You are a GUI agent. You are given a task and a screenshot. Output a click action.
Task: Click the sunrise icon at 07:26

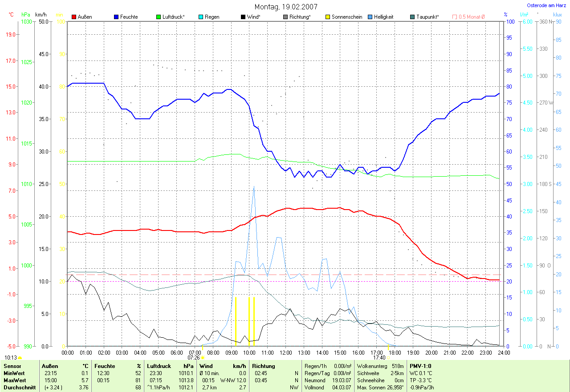(203, 357)
